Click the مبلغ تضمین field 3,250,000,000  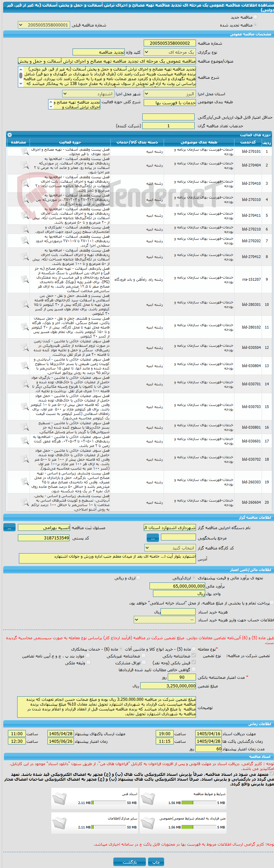[x=168, y=686]
